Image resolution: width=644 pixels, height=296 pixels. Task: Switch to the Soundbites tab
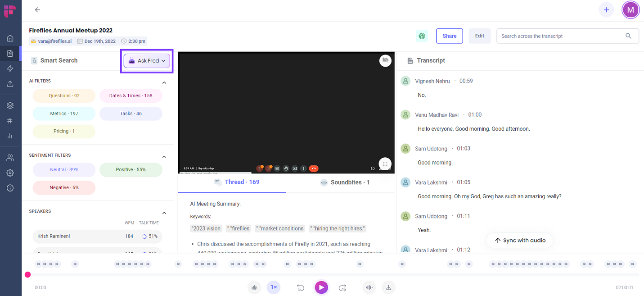pyautogui.click(x=345, y=182)
